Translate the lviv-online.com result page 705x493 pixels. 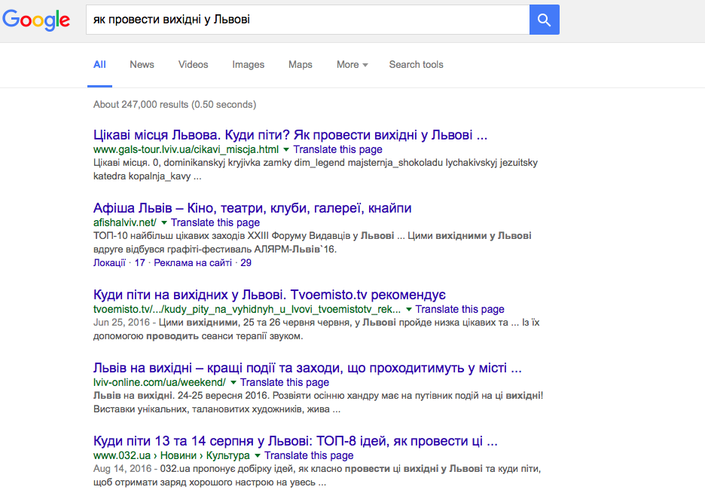[284, 382]
